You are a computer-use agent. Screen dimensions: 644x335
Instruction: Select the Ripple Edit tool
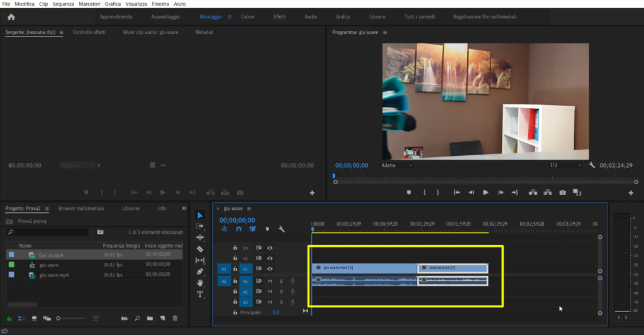point(200,238)
